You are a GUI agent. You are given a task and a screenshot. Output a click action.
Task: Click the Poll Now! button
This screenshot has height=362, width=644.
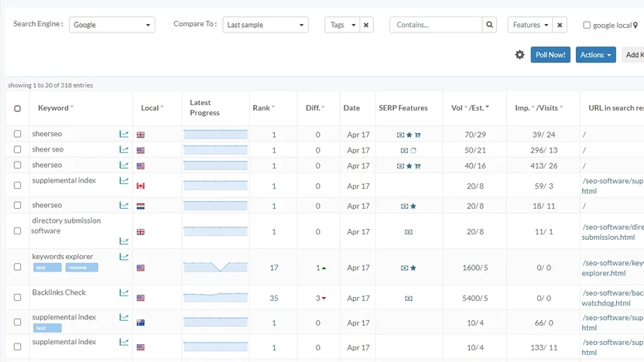pyautogui.click(x=550, y=55)
